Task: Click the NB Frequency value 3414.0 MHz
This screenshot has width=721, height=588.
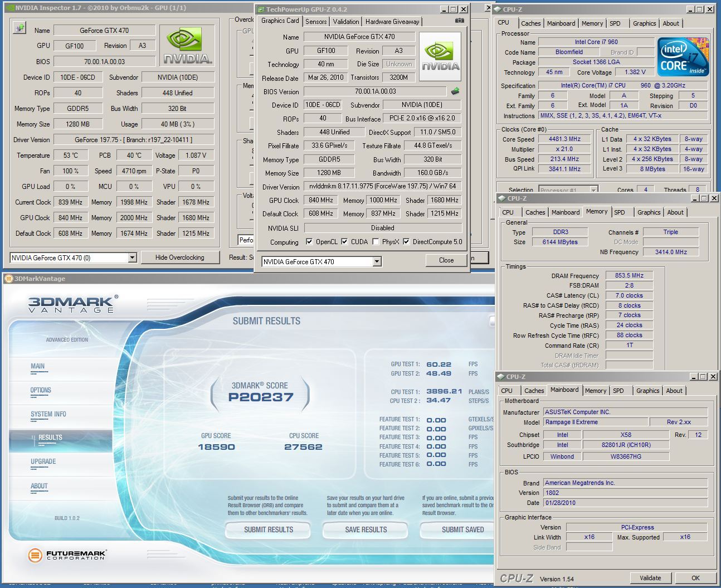Action: click(671, 252)
